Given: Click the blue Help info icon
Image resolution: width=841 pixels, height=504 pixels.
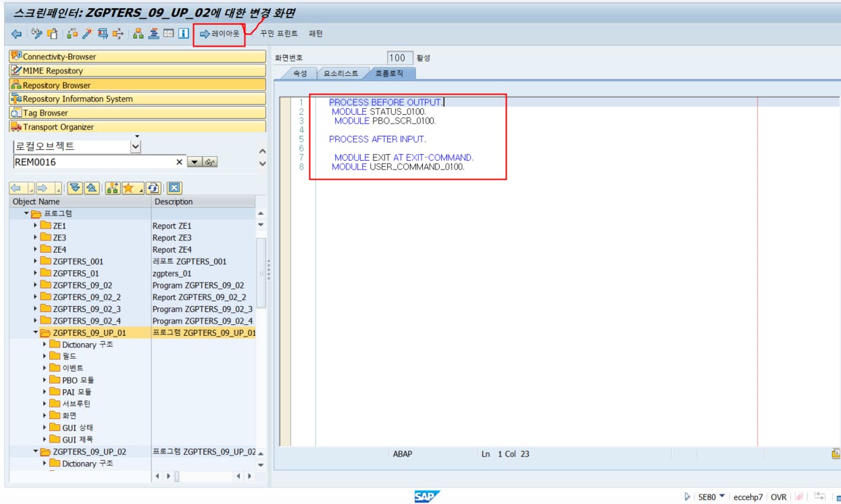Looking at the screenshot, I should tap(183, 34).
